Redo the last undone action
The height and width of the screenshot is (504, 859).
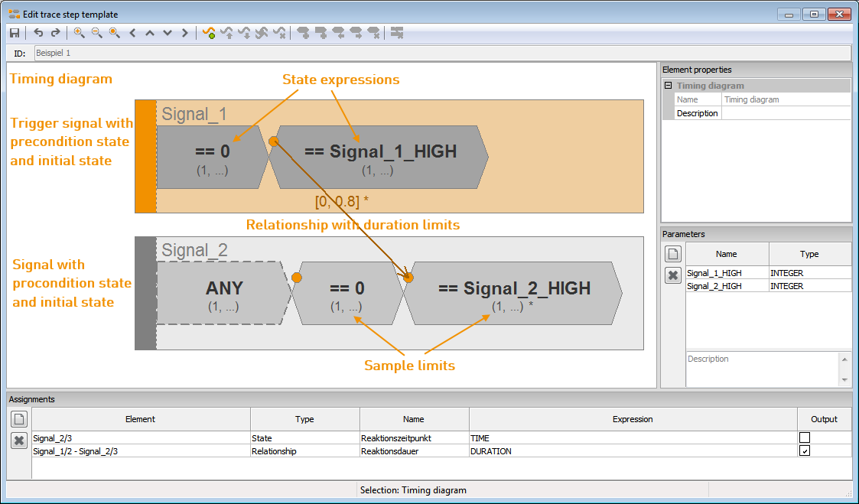(55, 33)
